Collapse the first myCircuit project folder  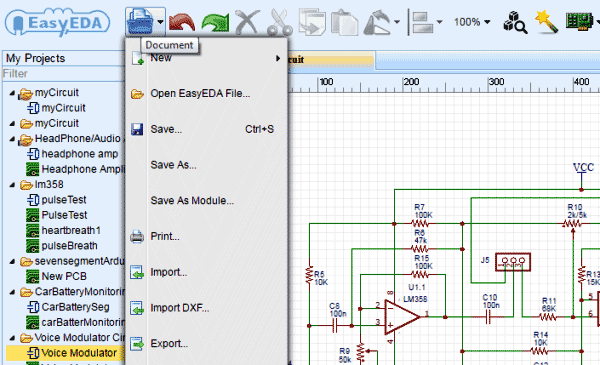(x=12, y=93)
